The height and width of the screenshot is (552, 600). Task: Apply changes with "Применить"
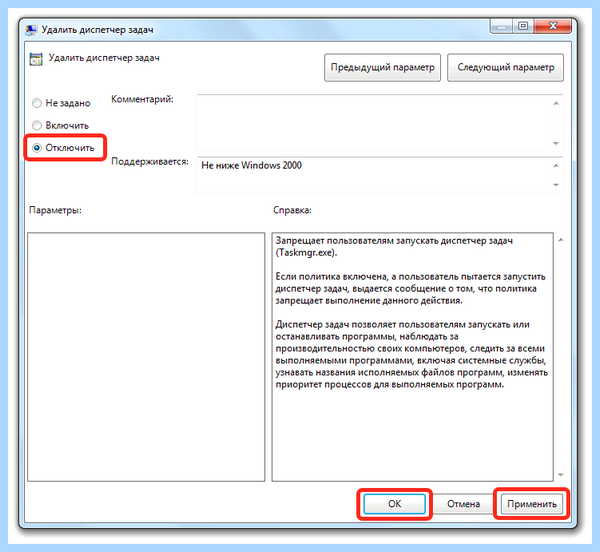coord(532,504)
